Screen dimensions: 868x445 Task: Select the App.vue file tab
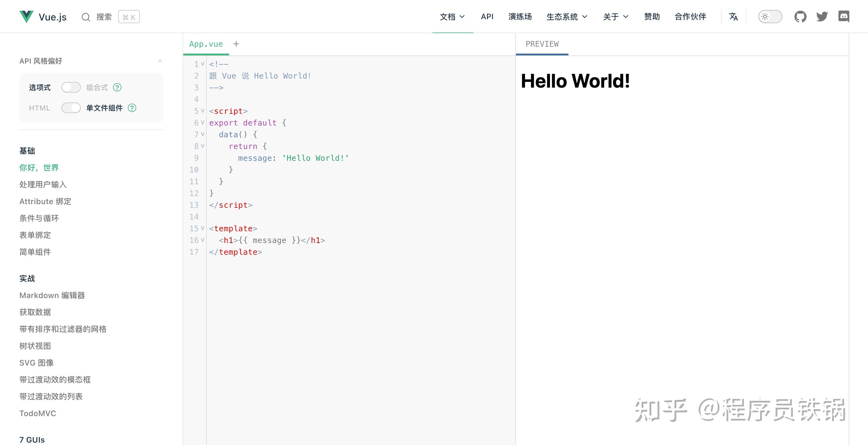[x=206, y=44]
